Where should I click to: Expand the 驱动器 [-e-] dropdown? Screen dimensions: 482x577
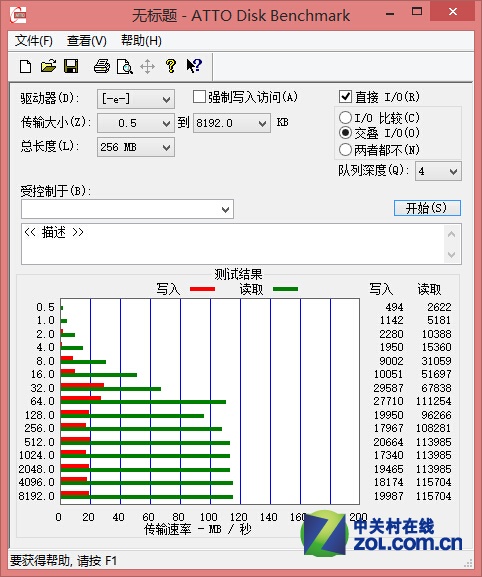[x=136, y=99]
